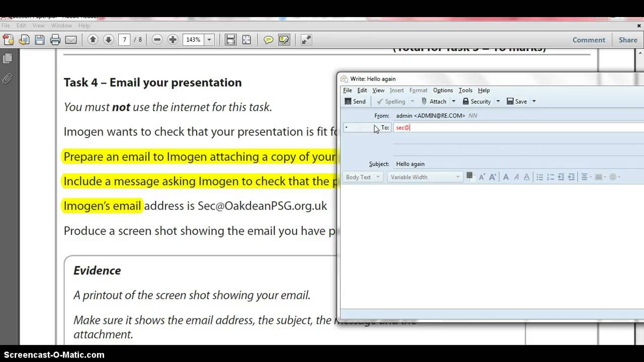
Task: Toggle italic in the email formatting bar
Action: (x=516, y=177)
